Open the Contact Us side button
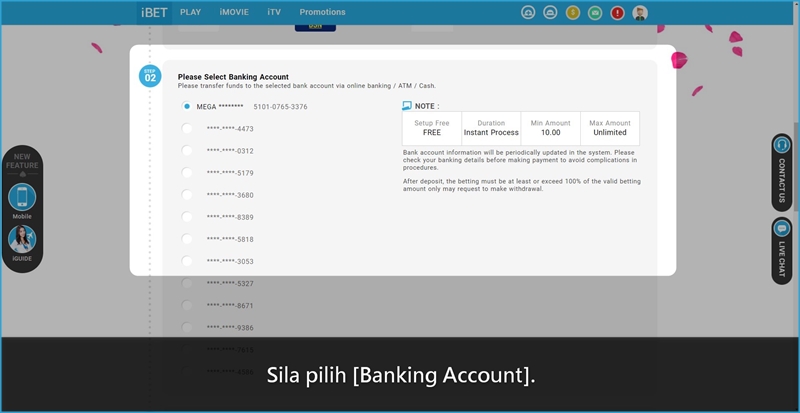This screenshot has width=800, height=413. (x=782, y=171)
